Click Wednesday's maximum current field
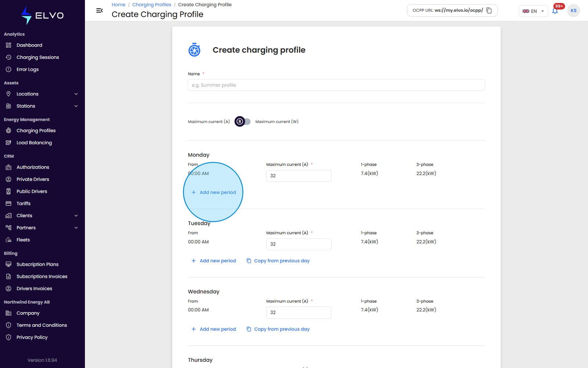Viewport: 588px width, 368px height. [299, 312]
